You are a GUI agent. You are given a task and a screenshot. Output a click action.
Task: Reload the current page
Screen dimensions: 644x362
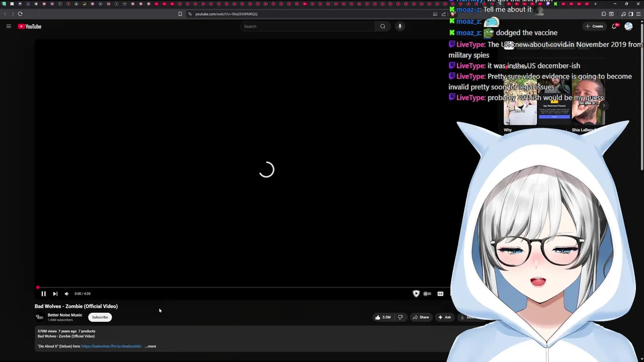coord(20,14)
